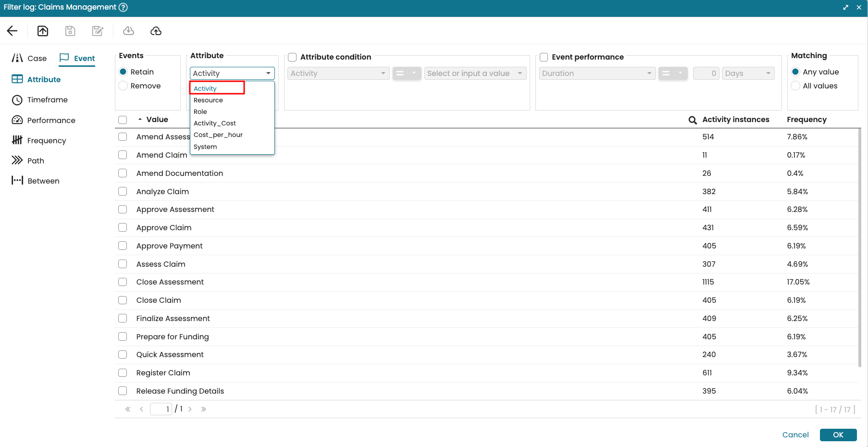868x447 pixels.
Task: Click the upload filter icon in toolbar
Action: pyautogui.click(x=43, y=31)
